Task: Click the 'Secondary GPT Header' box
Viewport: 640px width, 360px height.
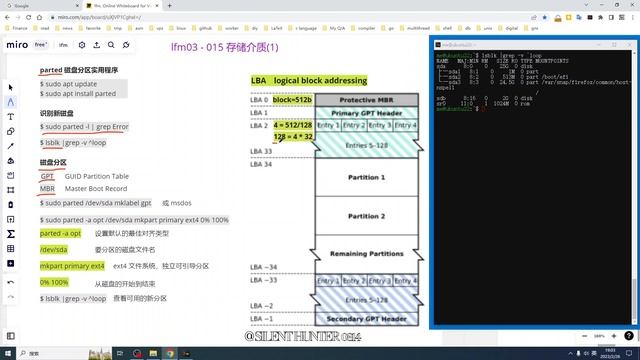Action: pyautogui.click(x=367, y=319)
